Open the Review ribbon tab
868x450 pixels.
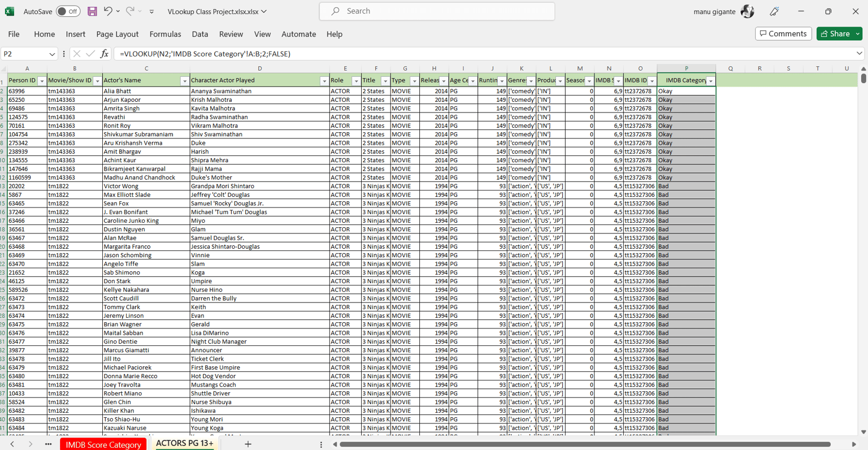[231, 34]
